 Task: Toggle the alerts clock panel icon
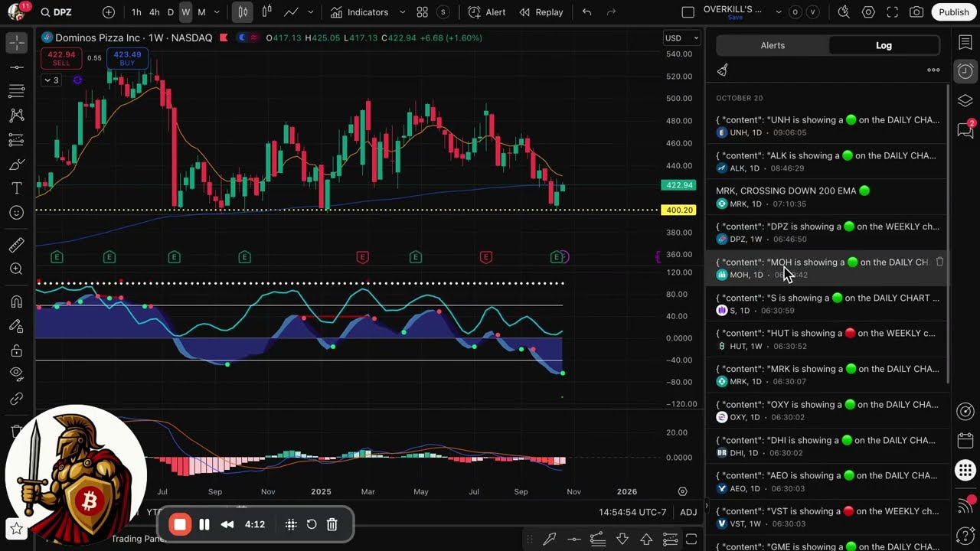point(965,71)
